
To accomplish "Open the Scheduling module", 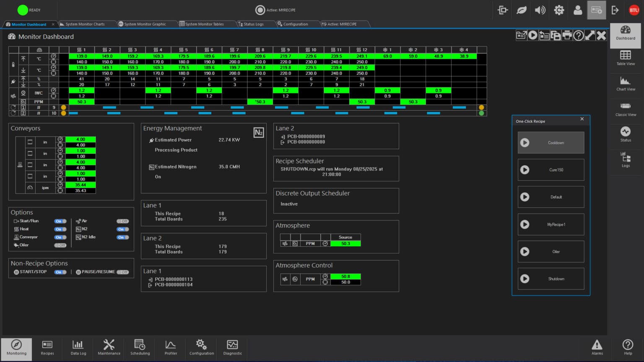I will [x=140, y=347].
